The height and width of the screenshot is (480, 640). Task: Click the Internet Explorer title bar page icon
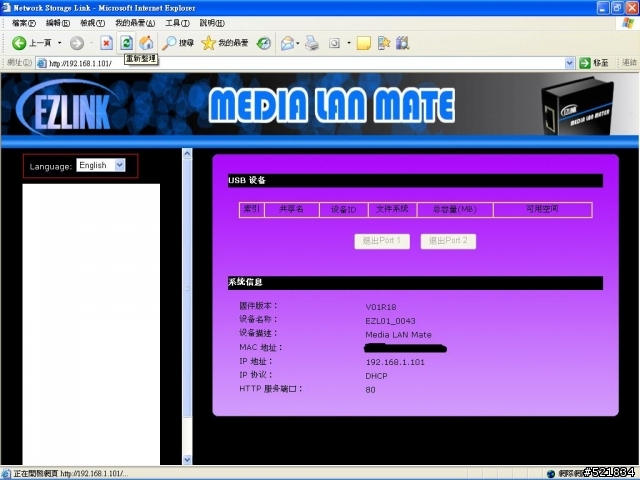point(6,7)
